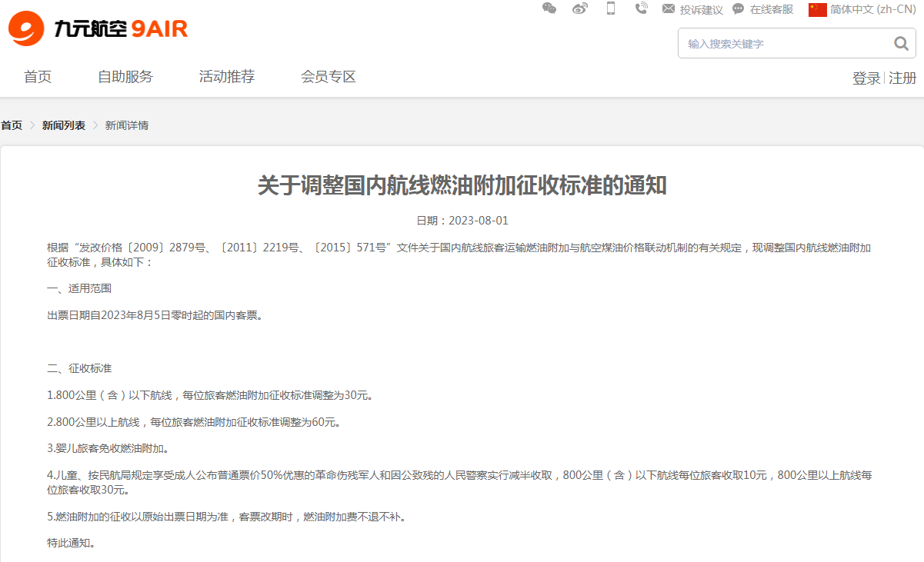Click the chat bubble icon beside 在线客服

tap(738, 9)
